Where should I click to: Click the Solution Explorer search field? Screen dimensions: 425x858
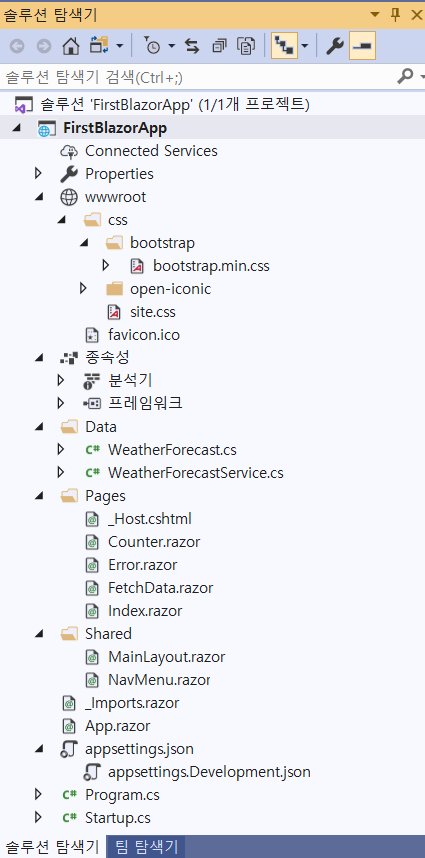tap(197, 77)
